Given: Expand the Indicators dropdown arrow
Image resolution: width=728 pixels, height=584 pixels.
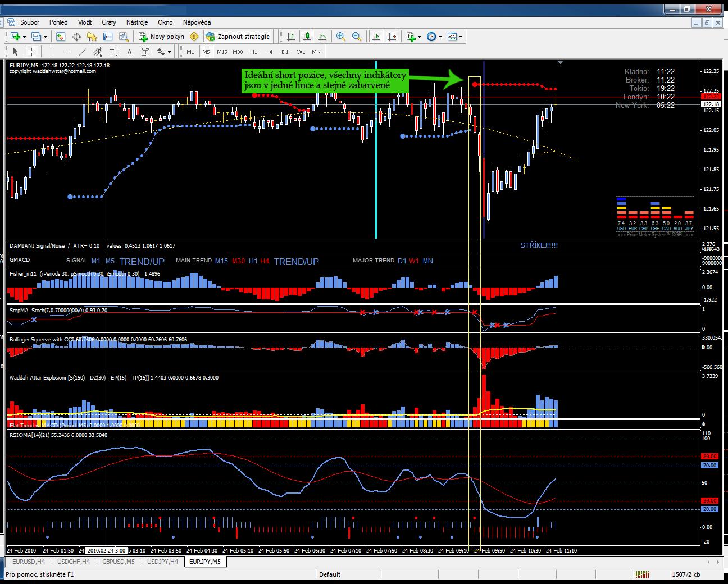Looking at the screenshot, I should [x=419, y=36].
